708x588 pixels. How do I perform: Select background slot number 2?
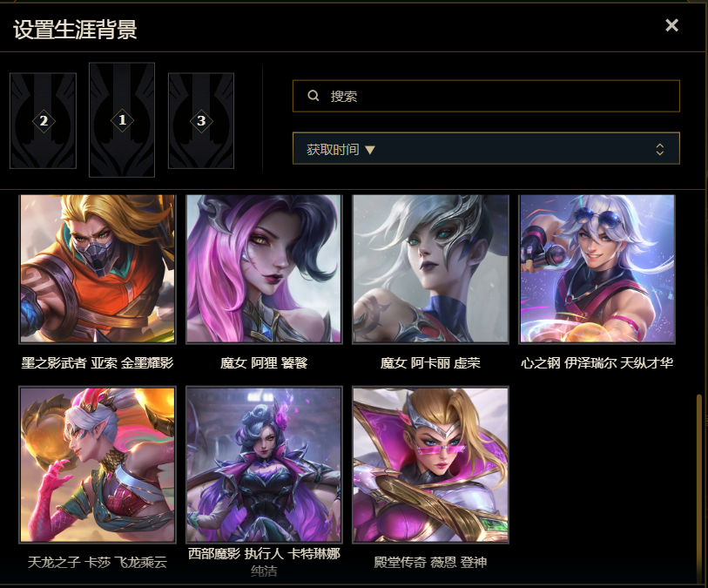pyautogui.click(x=44, y=120)
